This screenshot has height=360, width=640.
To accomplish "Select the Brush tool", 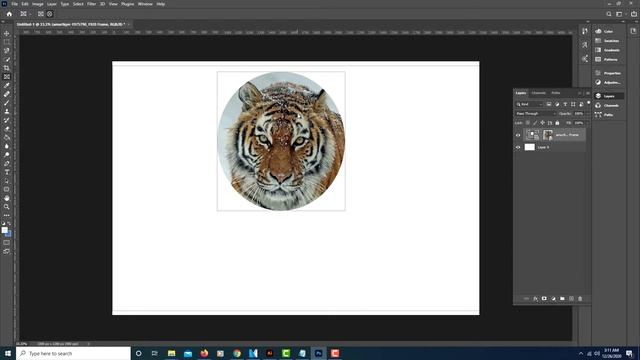I will coord(7,102).
